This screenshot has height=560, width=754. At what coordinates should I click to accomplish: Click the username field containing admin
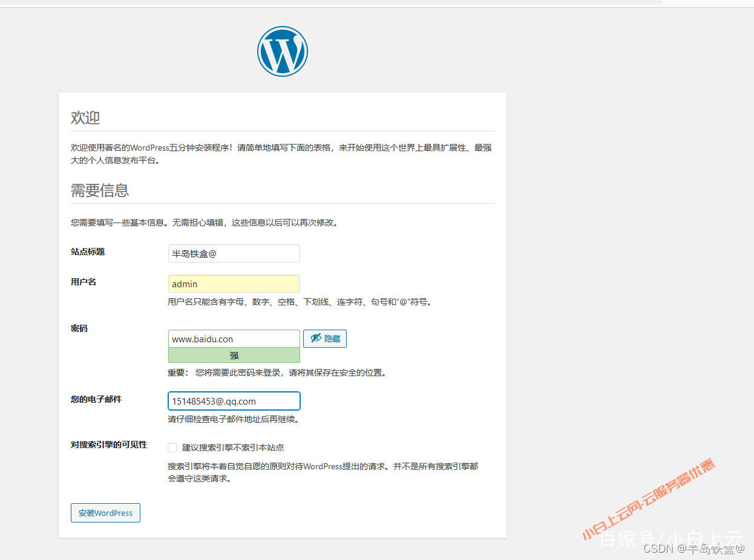[234, 284]
